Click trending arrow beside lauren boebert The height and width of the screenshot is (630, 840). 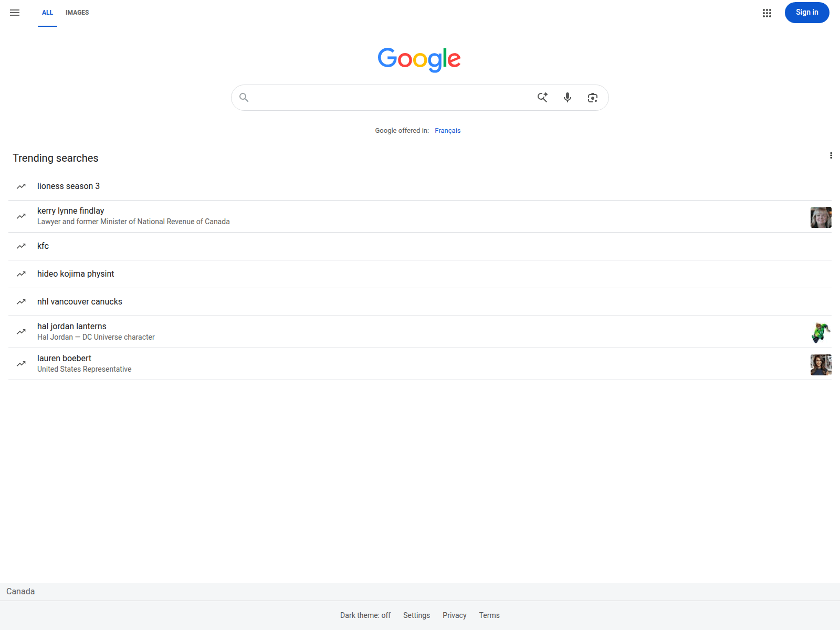coord(21,364)
